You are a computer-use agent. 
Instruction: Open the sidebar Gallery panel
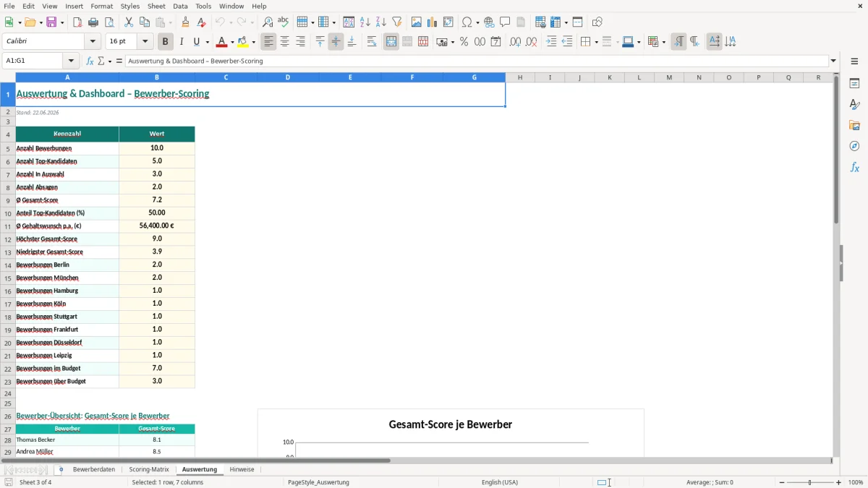click(x=854, y=125)
